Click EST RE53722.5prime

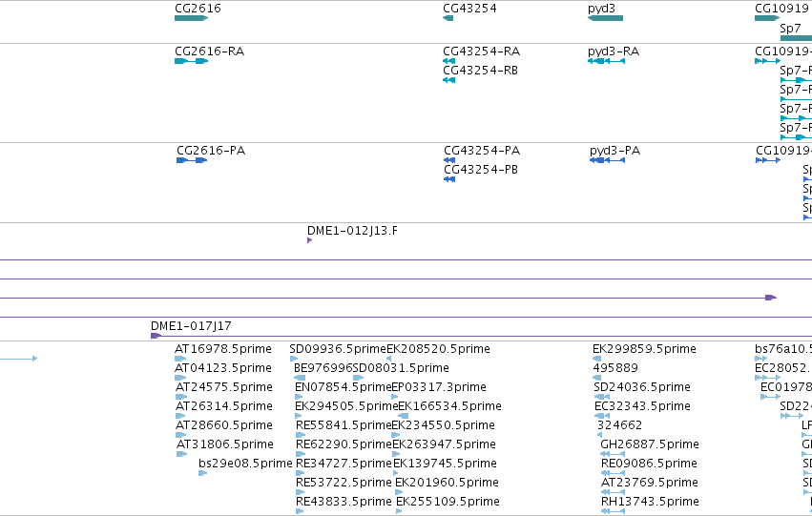pos(344,483)
